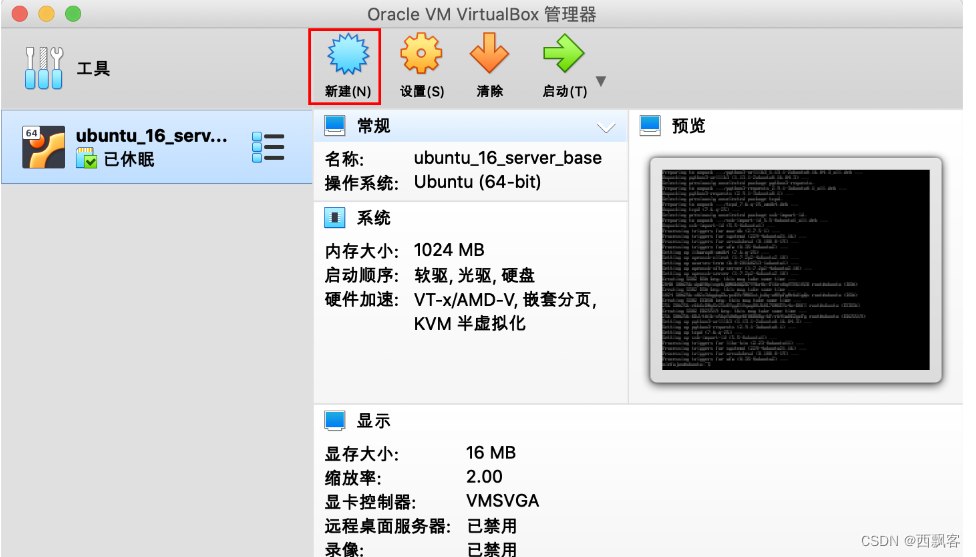The image size is (976, 557).
Task: Click the VM preview thumbnail
Action: click(795, 270)
